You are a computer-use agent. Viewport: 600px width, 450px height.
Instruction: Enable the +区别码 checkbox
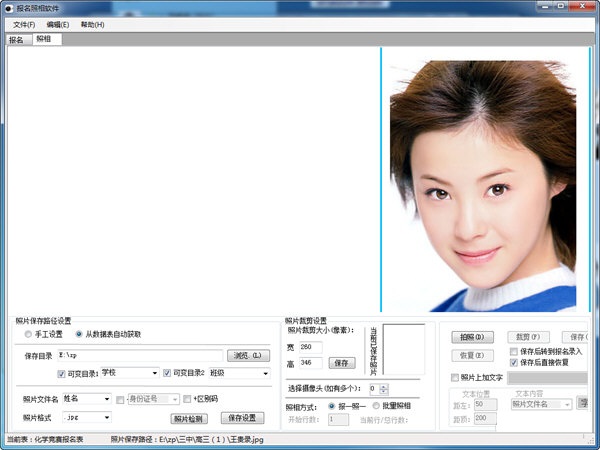(186, 399)
